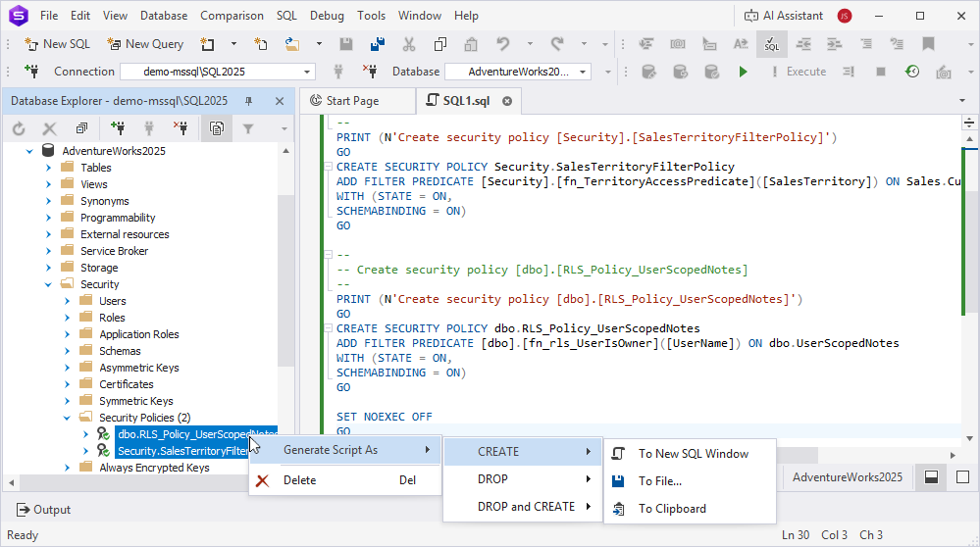Open the Tools menu
The width and height of the screenshot is (980, 547).
point(371,16)
